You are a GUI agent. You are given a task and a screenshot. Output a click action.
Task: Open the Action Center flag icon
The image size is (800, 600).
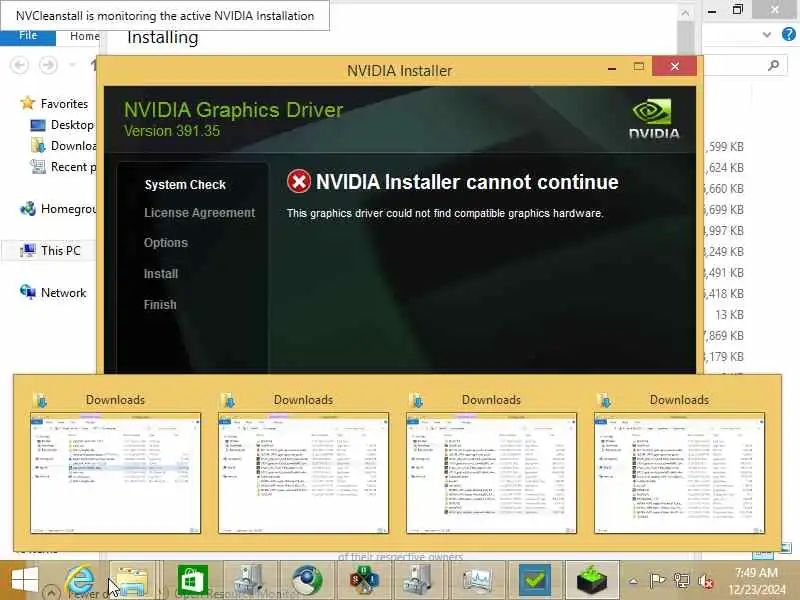click(x=657, y=581)
